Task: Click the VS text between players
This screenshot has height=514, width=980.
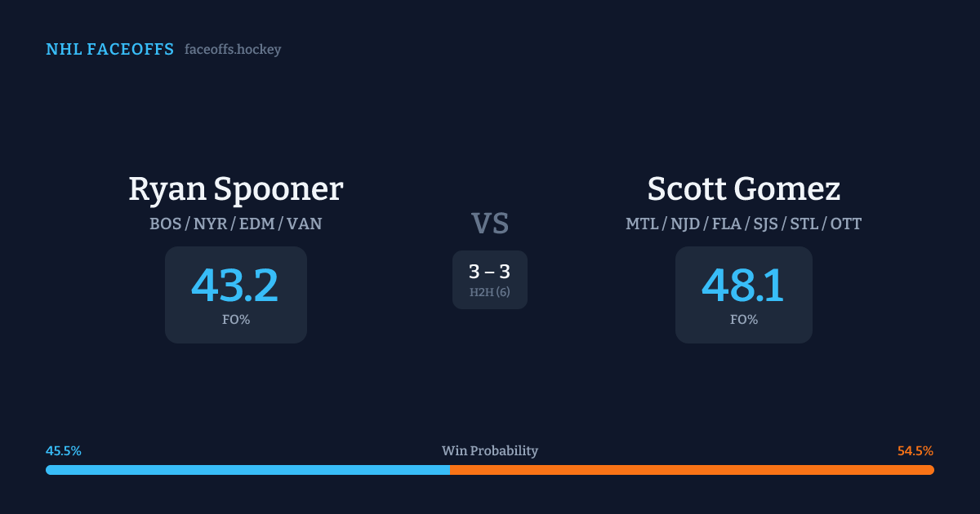Action: pos(490,224)
